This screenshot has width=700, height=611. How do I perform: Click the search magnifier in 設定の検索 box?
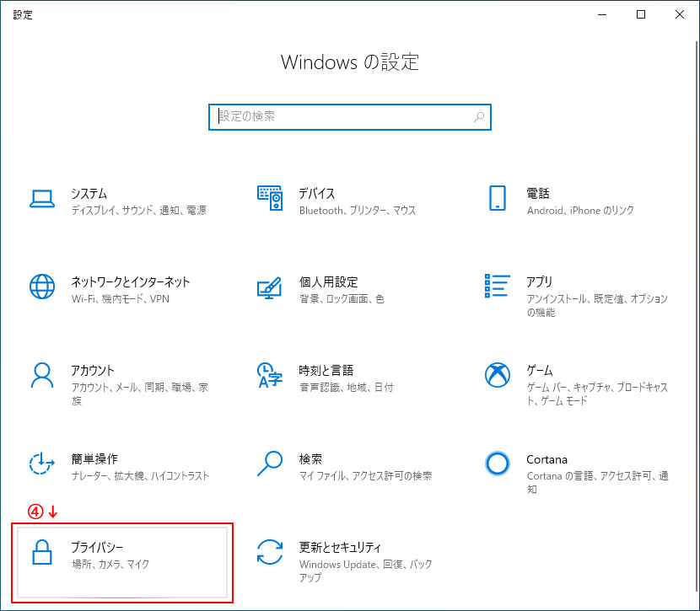pos(479,117)
